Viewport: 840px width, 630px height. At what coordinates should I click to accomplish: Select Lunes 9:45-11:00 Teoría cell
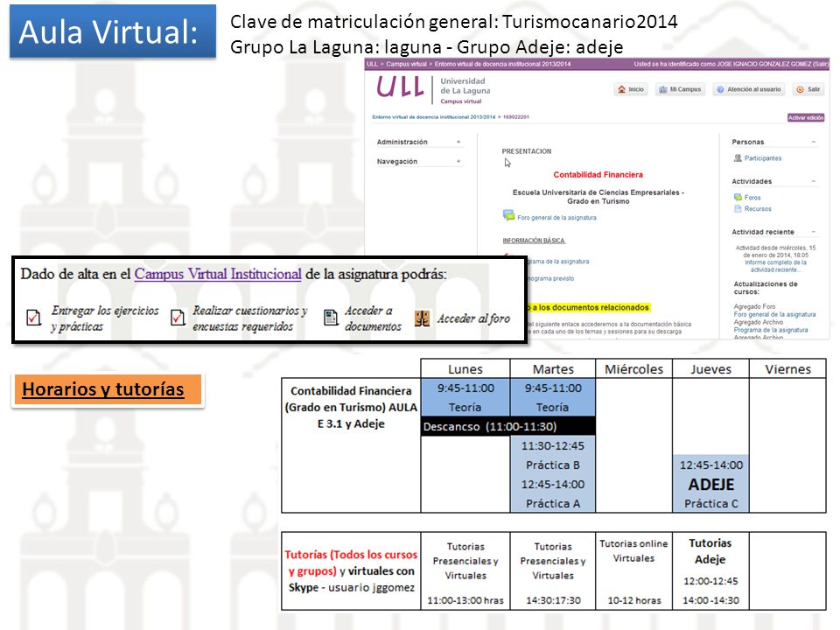(465, 397)
